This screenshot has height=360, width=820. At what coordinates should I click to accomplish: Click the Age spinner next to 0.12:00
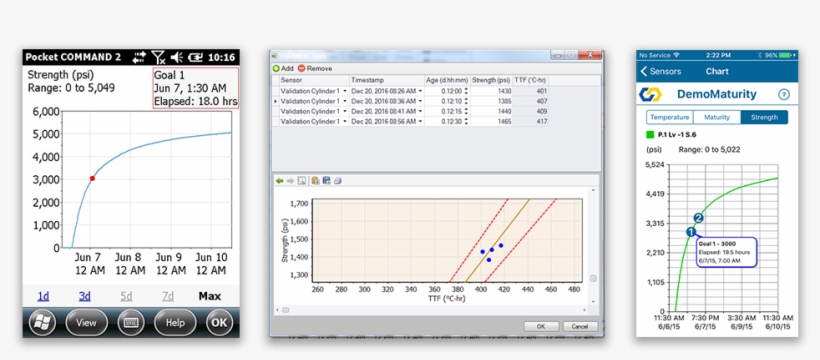[x=466, y=91]
